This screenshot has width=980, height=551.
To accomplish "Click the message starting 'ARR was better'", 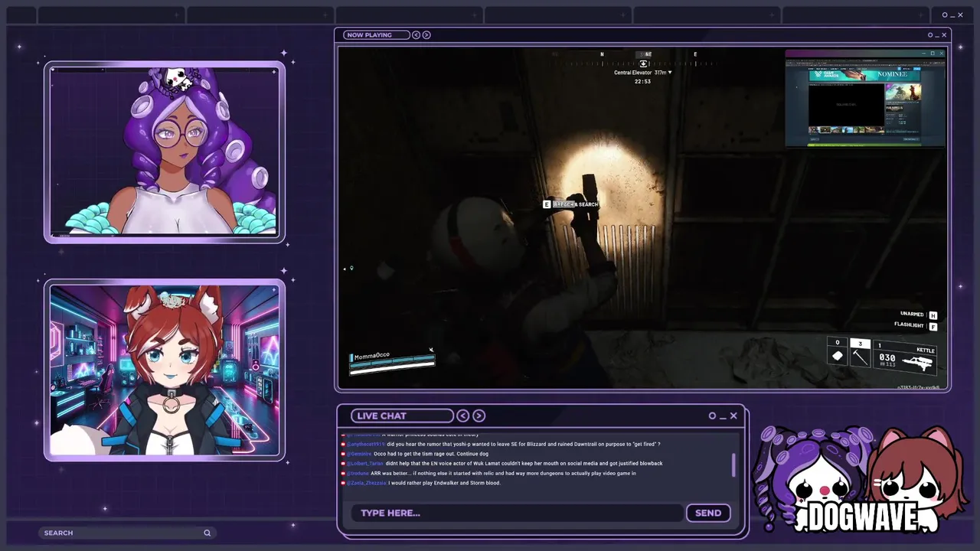I will 503,473.
